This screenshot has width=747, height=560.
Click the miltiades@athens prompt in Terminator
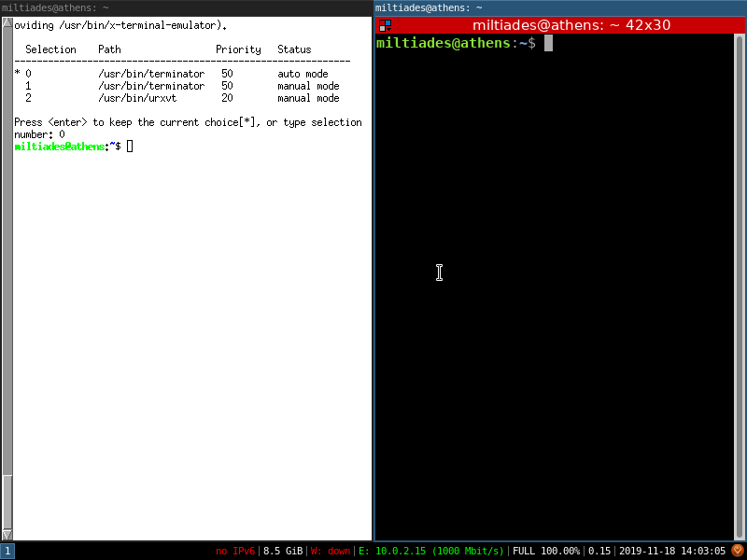pyautogui.click(x=443, y=43)
